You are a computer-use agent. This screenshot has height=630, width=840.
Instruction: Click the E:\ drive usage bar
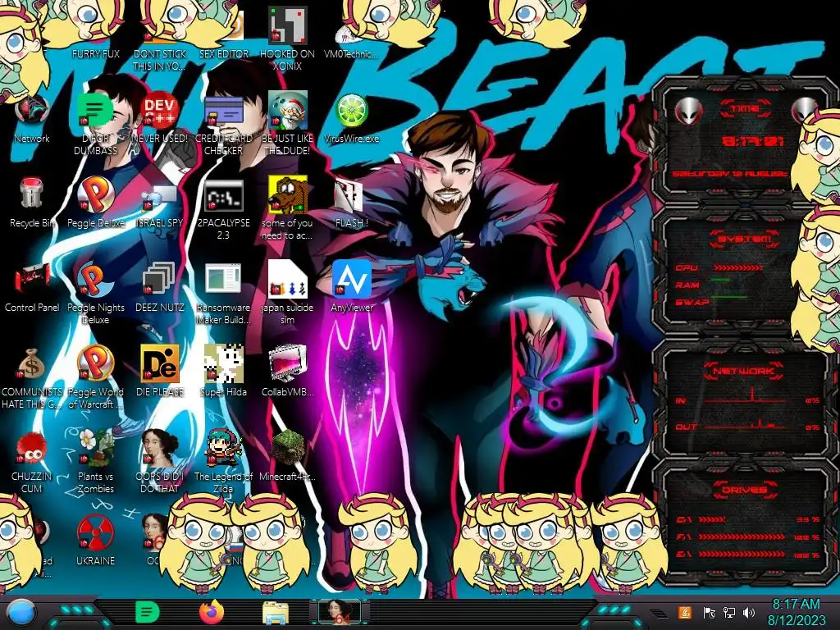tap(742, 555)
